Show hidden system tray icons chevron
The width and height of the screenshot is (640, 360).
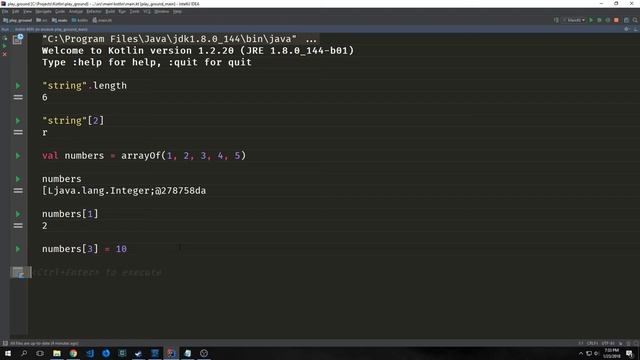(x=581, y=353)
